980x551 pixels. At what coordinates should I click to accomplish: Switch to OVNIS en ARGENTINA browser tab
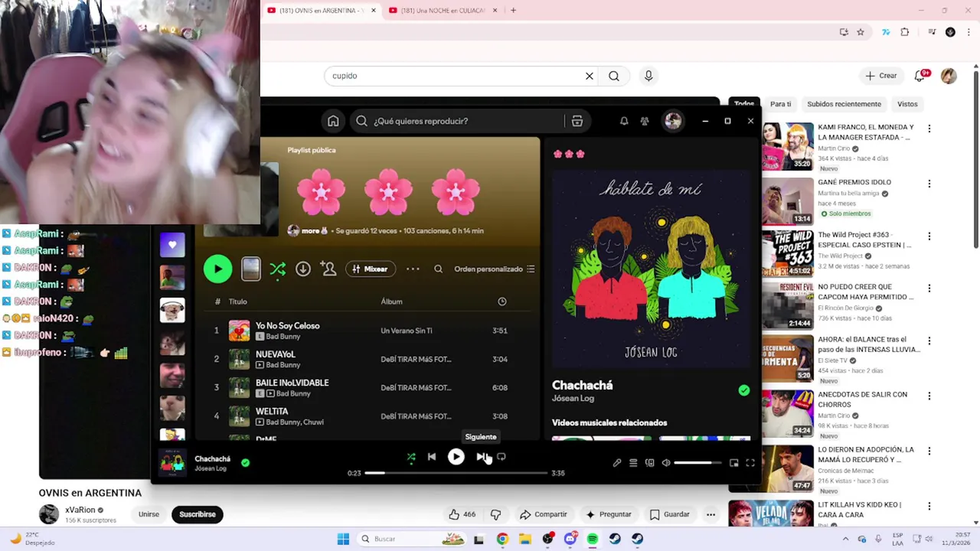point(321,11)
